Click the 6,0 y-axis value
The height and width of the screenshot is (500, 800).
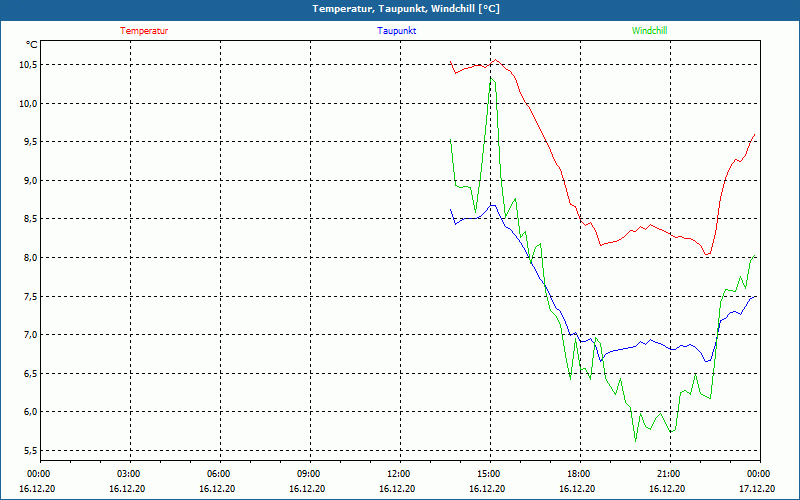pos(30,412)
